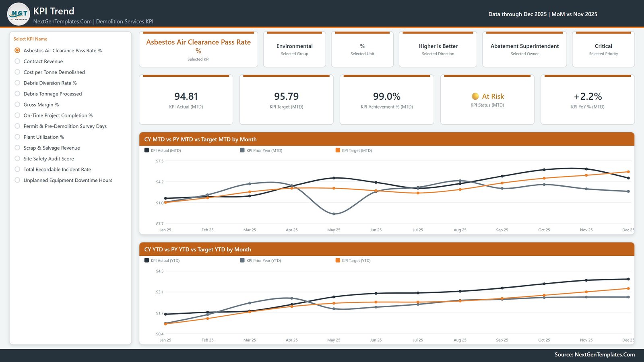Click Nov 25 axis label on MTD chart
Image resolution: width=644 pixels, height=362 pixels.
(586, 230)
